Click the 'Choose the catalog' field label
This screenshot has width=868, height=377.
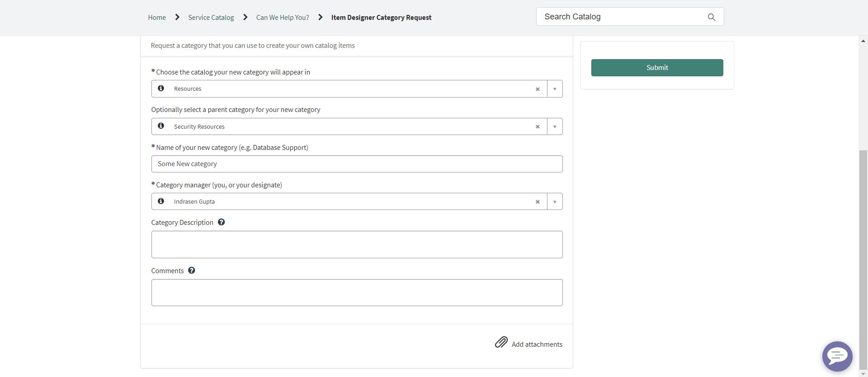(x=233, y=72)
